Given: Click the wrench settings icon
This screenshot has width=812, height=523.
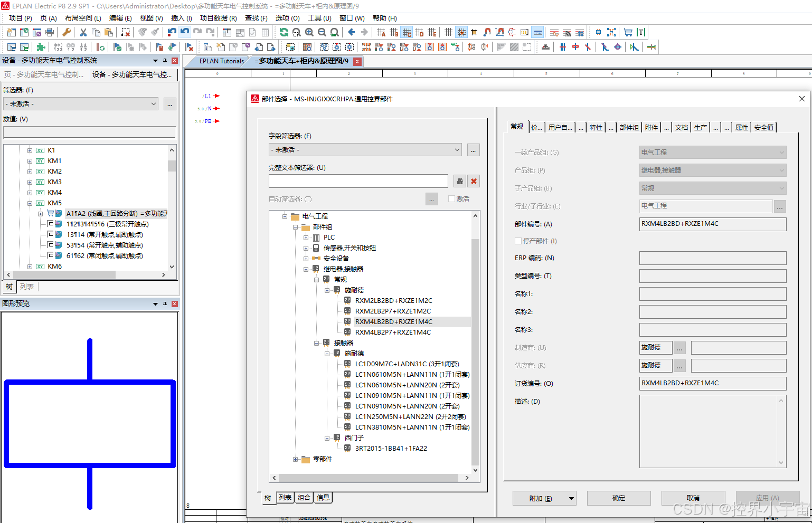Looking at the screenshot, I should click(67, 32).
